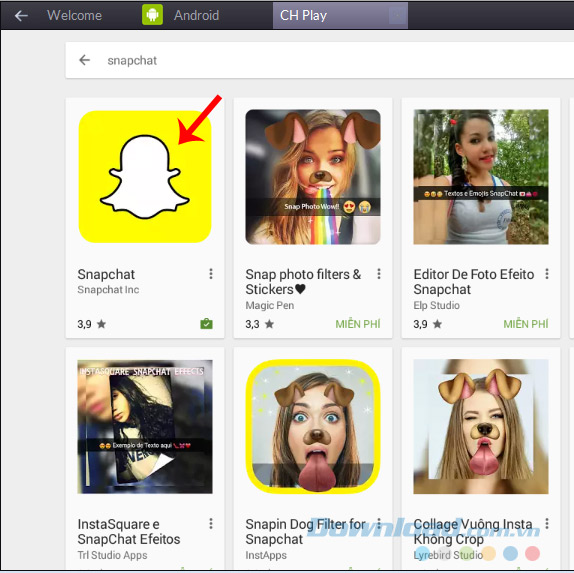Click the Elp Studio developer name
The image size is (574, 573).
[x=437, y=305]
